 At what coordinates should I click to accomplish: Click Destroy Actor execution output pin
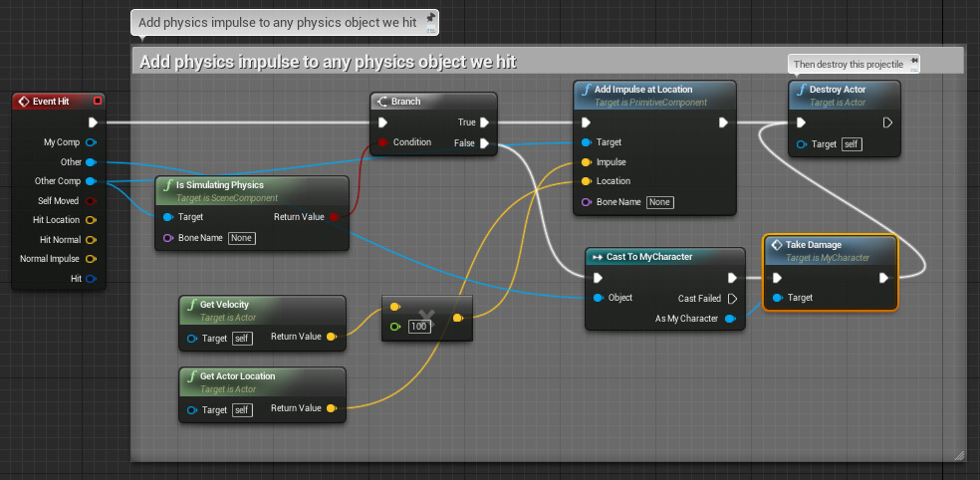pyautogui.click(x=887, y=122)
